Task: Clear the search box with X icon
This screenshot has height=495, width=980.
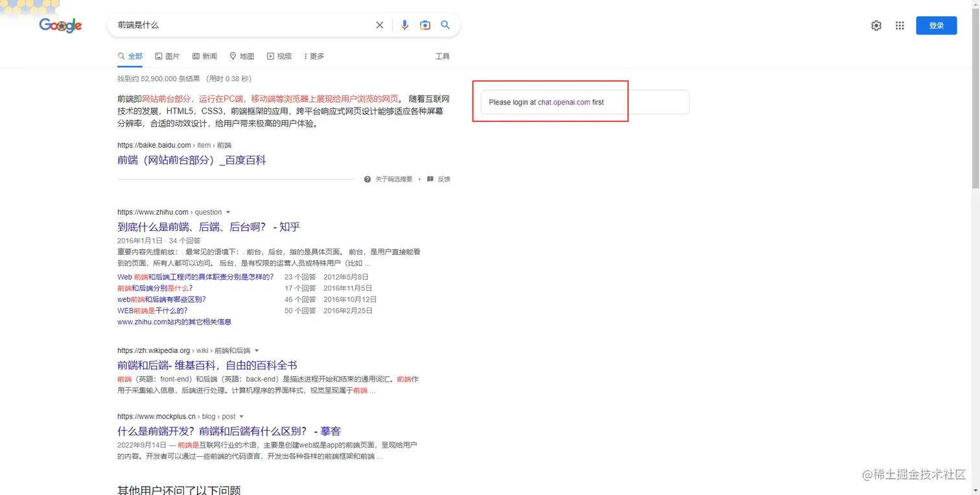Action: click(x=380, y=25)
